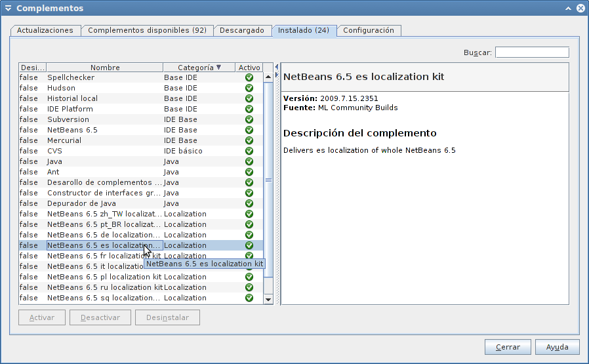This screenshot has height=364, width=589.
Task: Click active checkmark icon for Hudson
Action: [249, 88]
